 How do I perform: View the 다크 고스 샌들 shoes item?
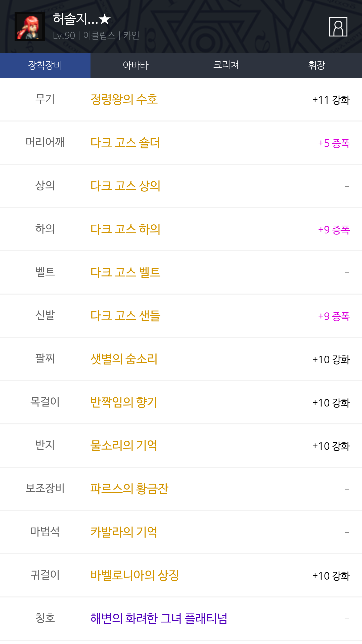click(125, 316)
